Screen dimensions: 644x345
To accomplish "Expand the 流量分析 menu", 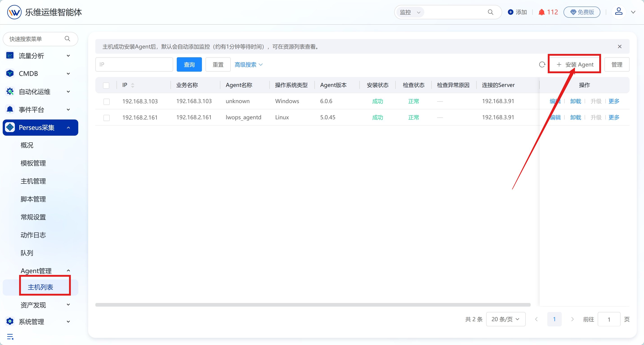I will point(68,56).
